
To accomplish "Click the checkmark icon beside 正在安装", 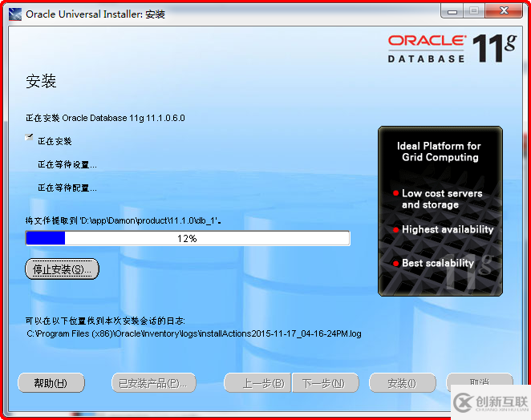I will click(29, 137).
